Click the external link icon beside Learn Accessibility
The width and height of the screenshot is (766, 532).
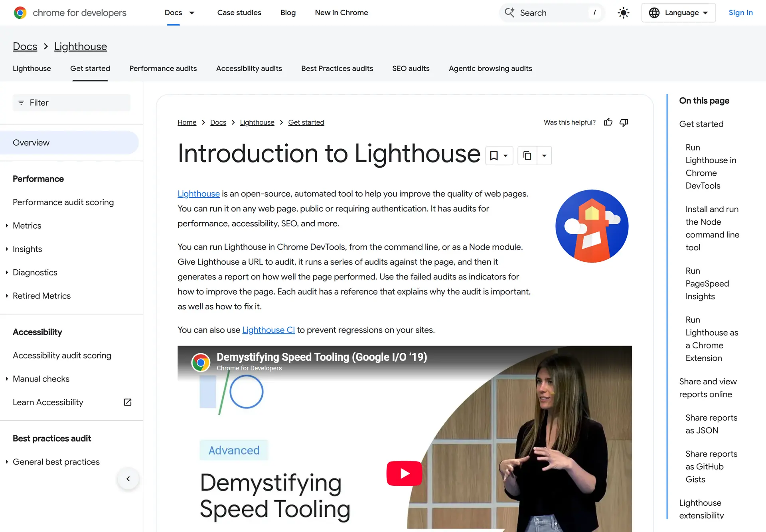pyautogui.click(x=128, y=402)
